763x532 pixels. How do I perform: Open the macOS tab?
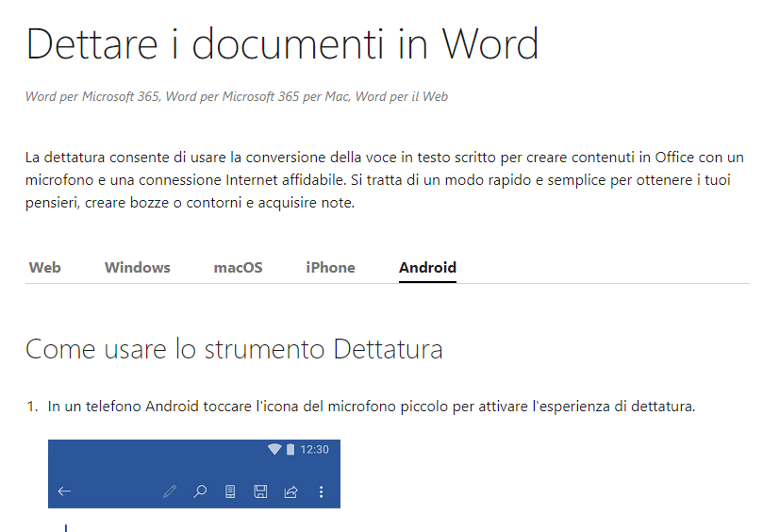point(238,267)
